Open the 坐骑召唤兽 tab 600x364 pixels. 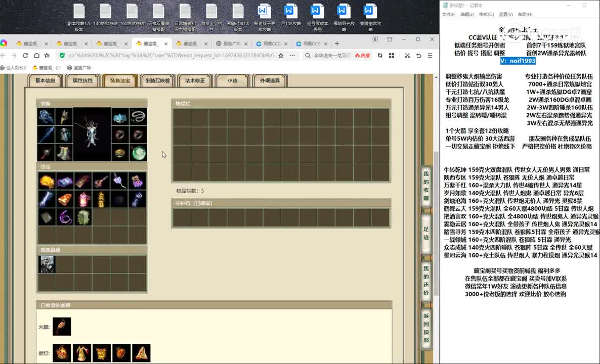(157, 81)
